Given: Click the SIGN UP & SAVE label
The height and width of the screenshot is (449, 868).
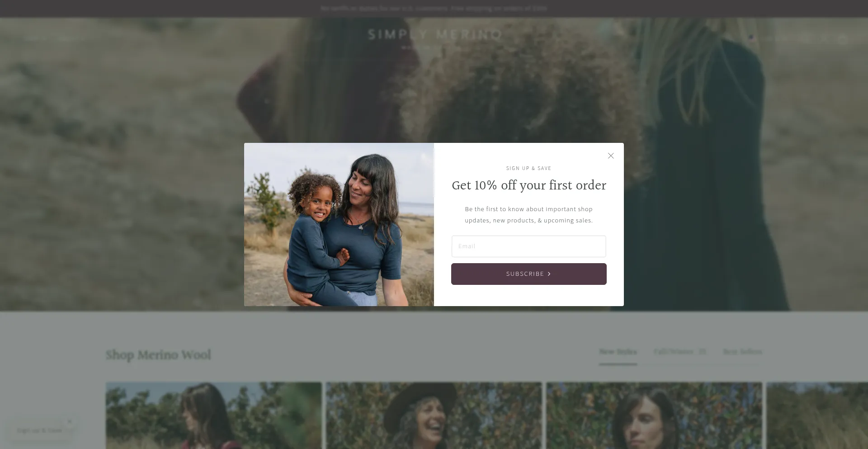Looking at the screenshot, I should (528, 168).
